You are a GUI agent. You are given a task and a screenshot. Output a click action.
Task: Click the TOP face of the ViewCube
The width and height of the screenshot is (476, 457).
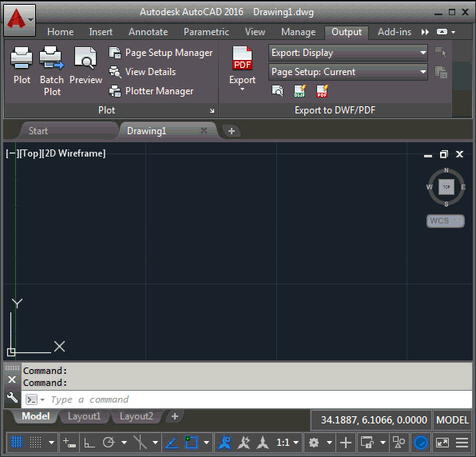(446, 187)
